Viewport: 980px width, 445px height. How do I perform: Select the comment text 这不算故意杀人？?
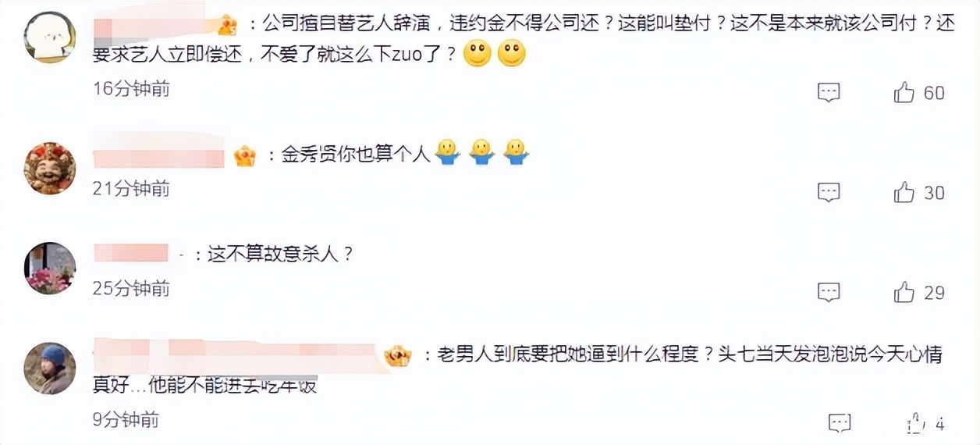coord(281,255)
